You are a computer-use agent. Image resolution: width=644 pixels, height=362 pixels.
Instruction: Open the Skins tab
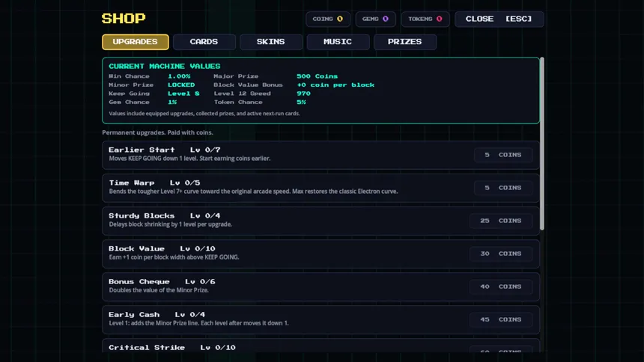click(270, 42)
